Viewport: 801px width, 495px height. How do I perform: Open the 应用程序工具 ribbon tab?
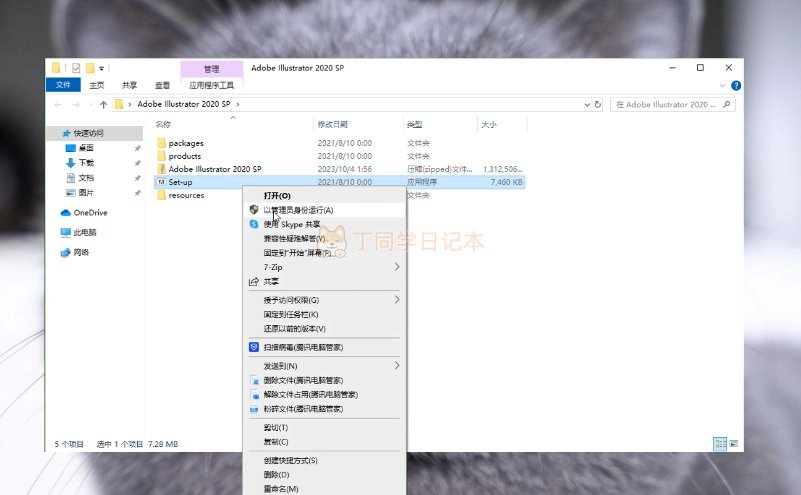211,85
